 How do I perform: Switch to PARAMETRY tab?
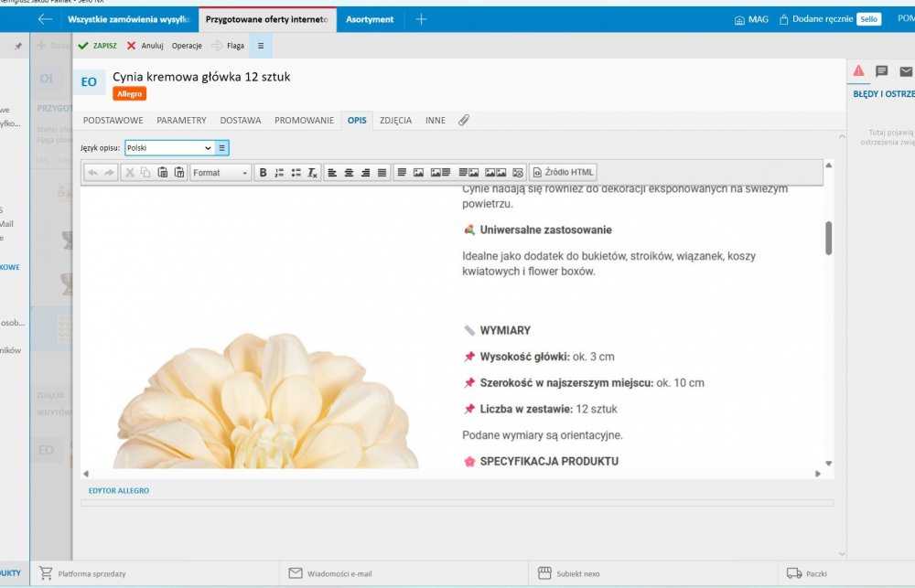pyautogui.click(x=181, y=120)
